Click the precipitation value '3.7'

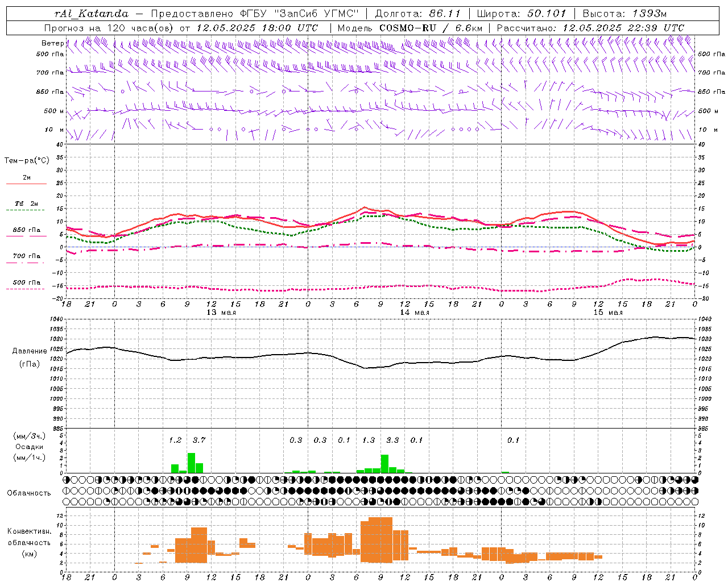click(198, 440)
